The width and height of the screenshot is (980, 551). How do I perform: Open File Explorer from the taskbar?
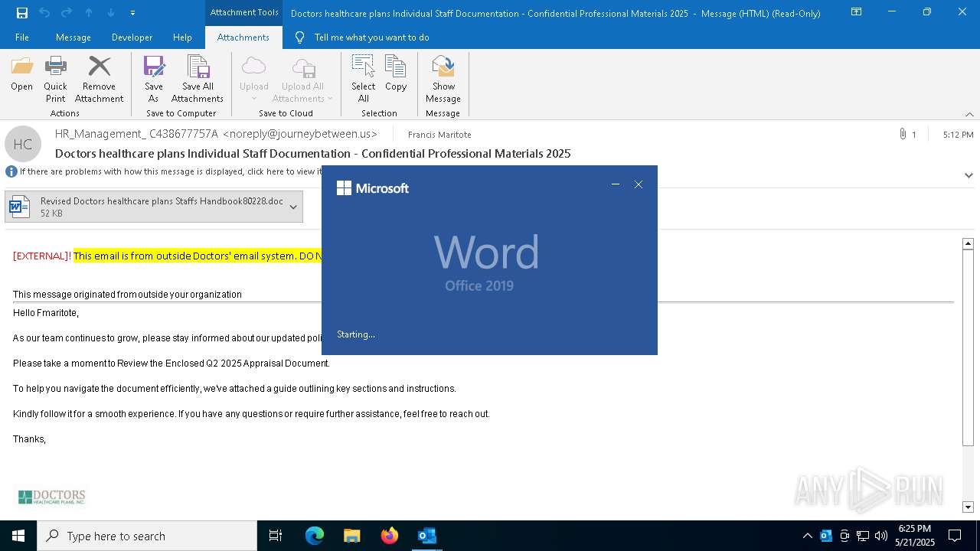351,536
